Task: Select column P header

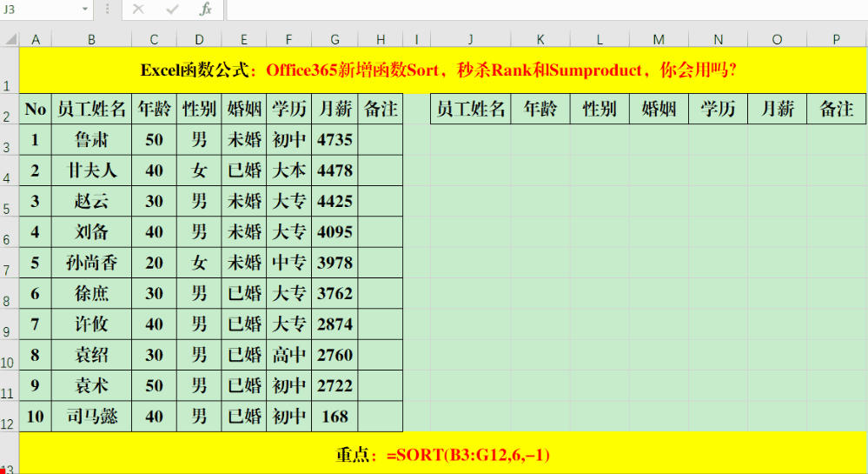Action: [837, 39]
